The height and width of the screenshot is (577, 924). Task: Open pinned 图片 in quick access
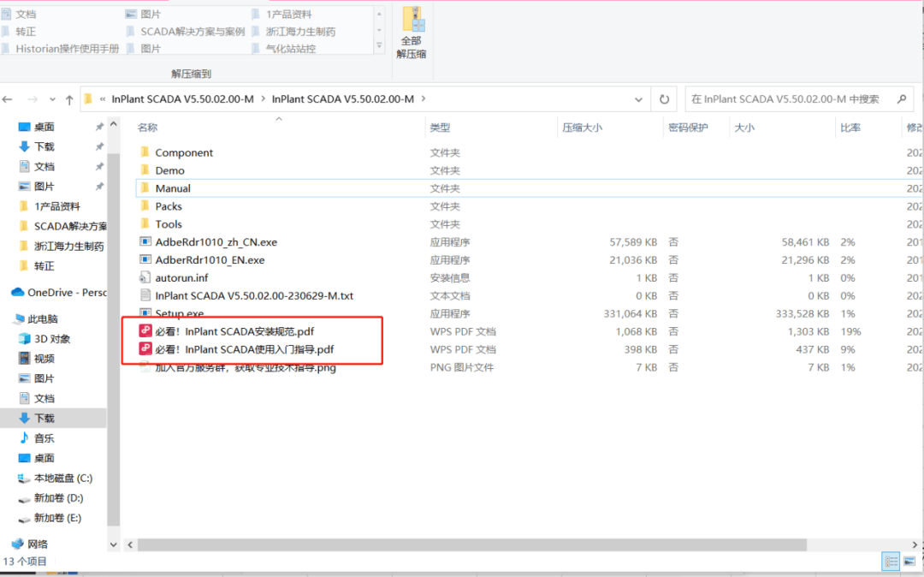[44, 187]
